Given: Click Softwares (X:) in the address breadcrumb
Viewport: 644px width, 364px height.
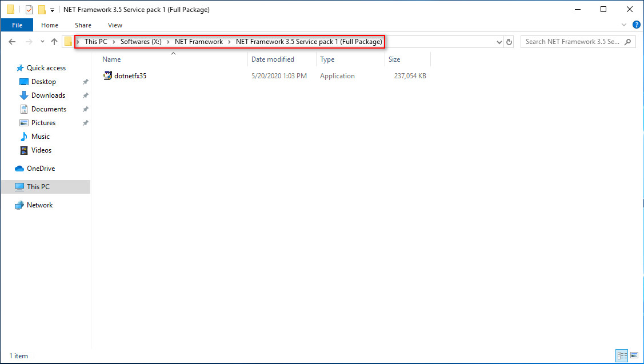Looking at the screenshot, I should point(141,42).
